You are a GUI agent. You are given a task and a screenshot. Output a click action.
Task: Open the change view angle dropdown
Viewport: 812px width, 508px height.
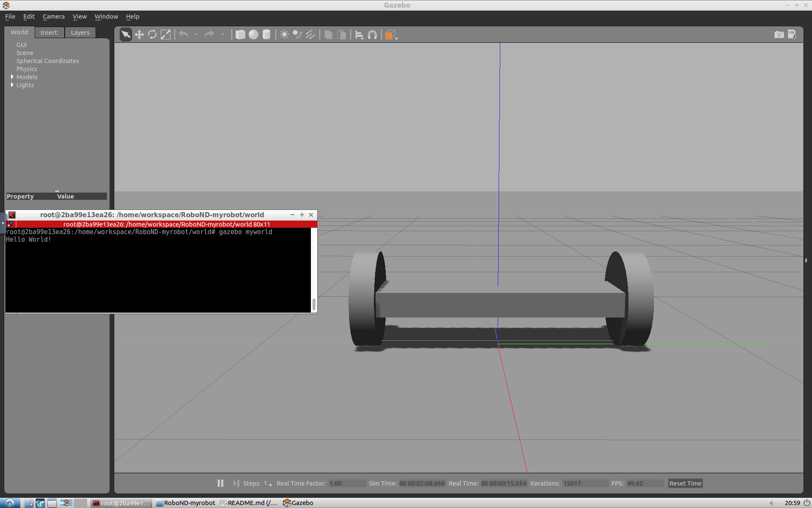(396, 38)
